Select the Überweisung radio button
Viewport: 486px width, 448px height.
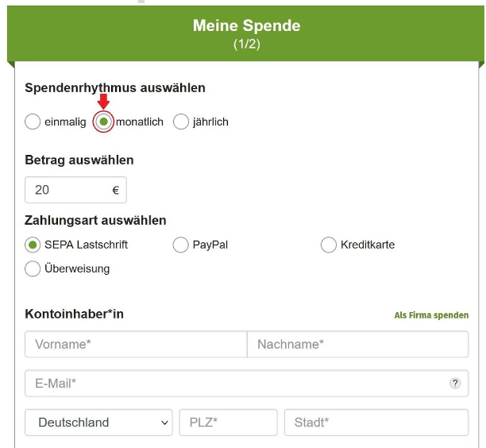(33, 268)
